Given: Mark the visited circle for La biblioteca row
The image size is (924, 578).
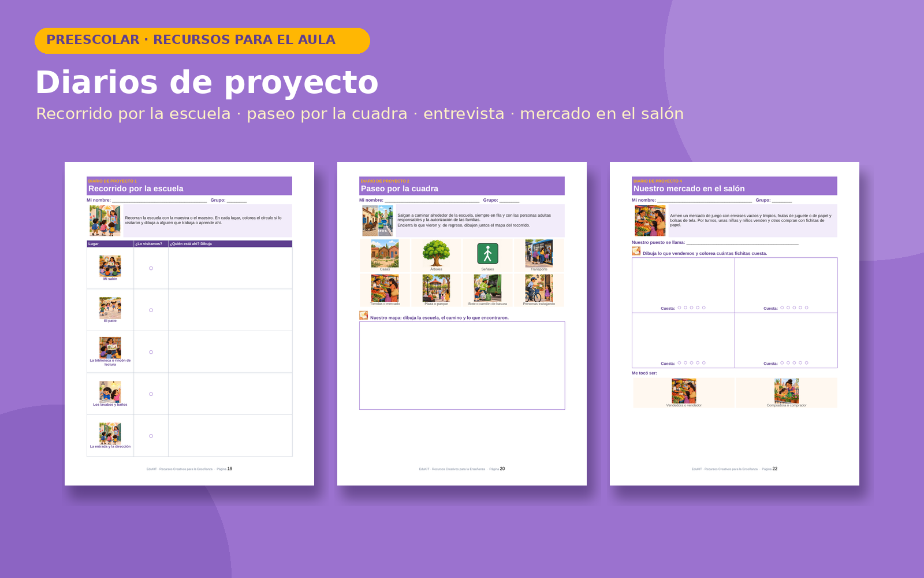Looking at the screenshot, I should (x=151, y=352).
